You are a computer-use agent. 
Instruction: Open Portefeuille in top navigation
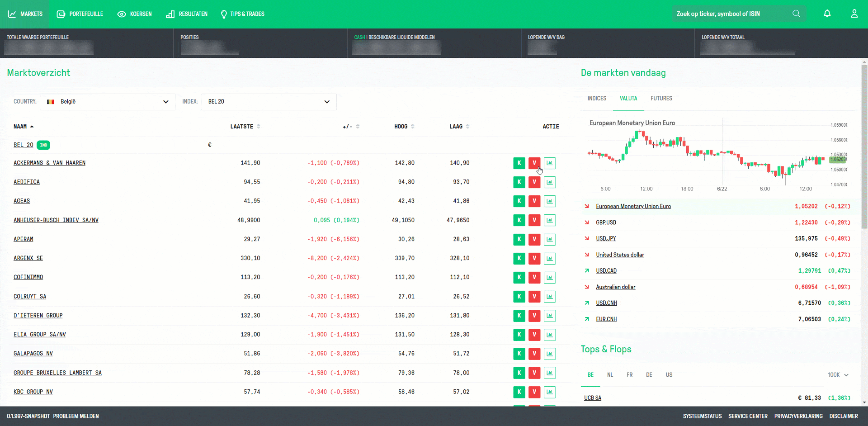(80, 14)
